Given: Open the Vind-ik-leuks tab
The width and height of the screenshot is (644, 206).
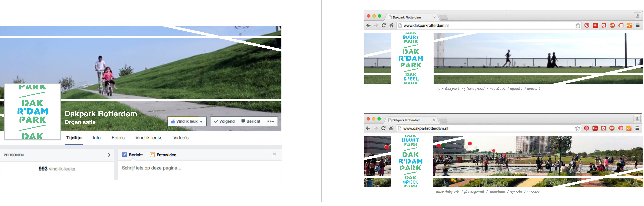Looking at the screenshot, I should [149, 138].
